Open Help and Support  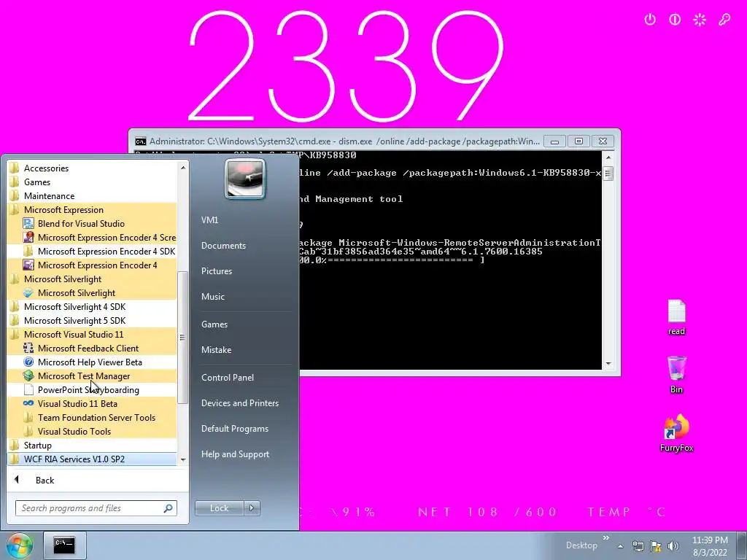click(x=235, y=454)
